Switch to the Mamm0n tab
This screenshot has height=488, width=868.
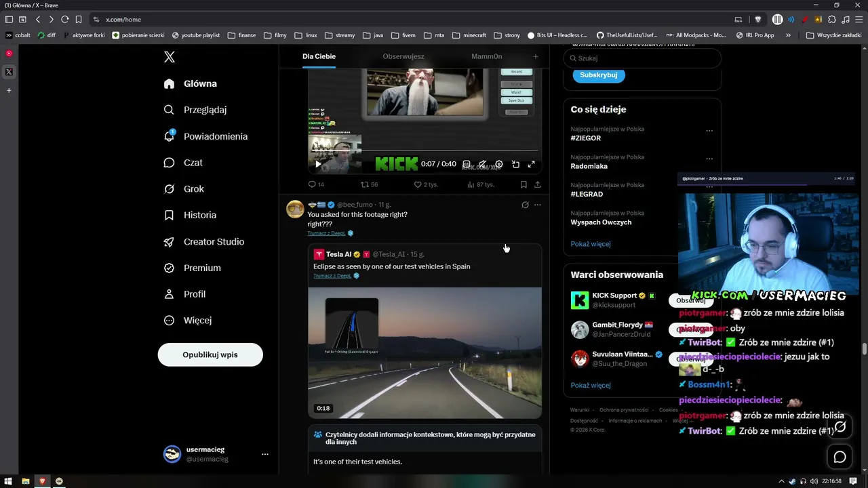coord(487,56)
